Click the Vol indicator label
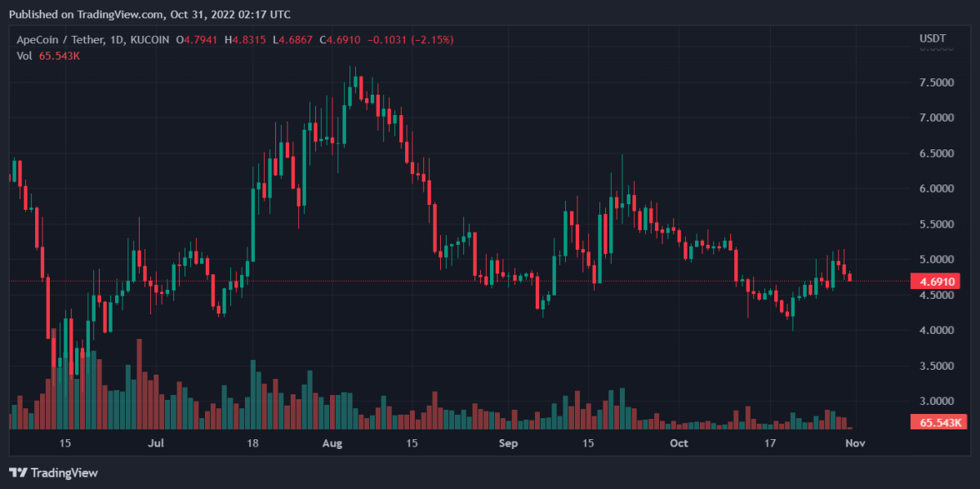 (x=24, y=56)
